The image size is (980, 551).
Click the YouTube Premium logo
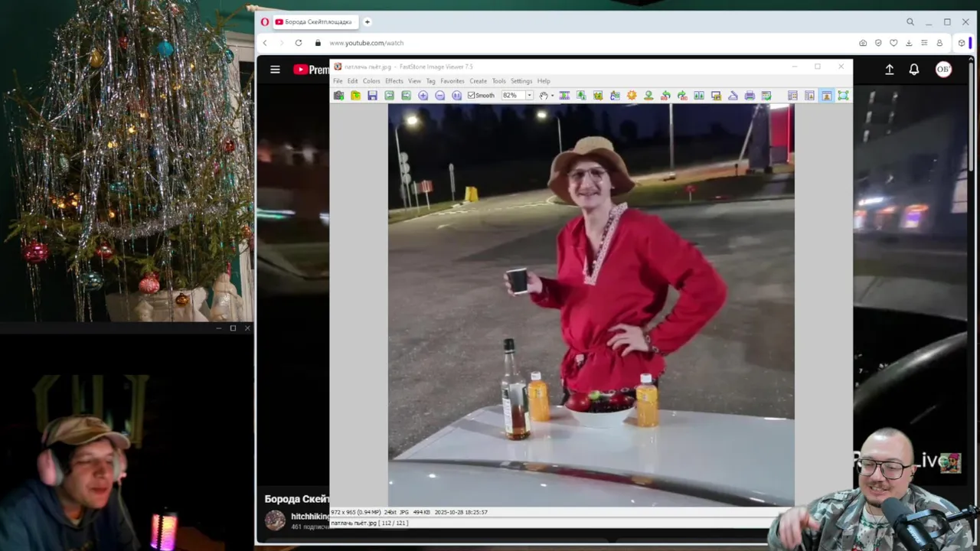pyautogui.click(x=312, y=70)
